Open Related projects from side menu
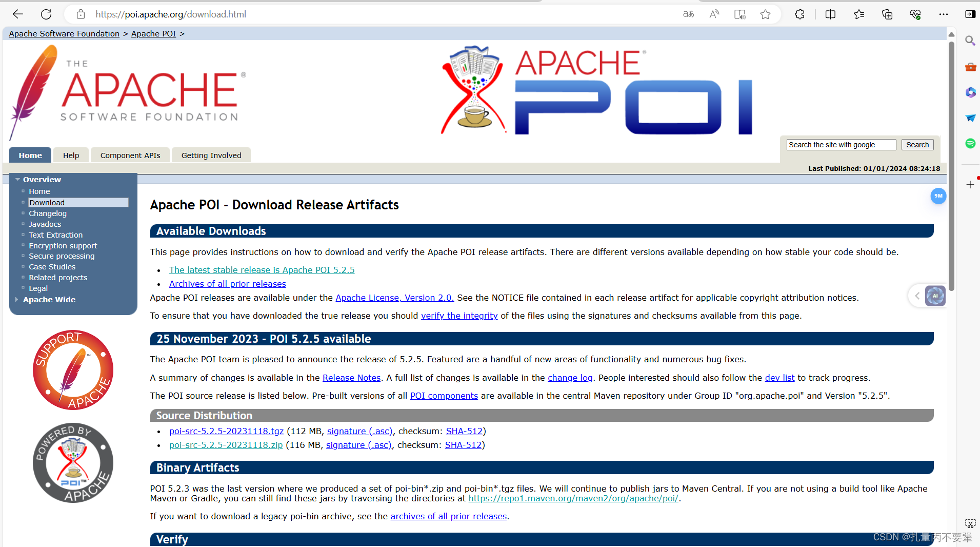 [x=58, y=278]
